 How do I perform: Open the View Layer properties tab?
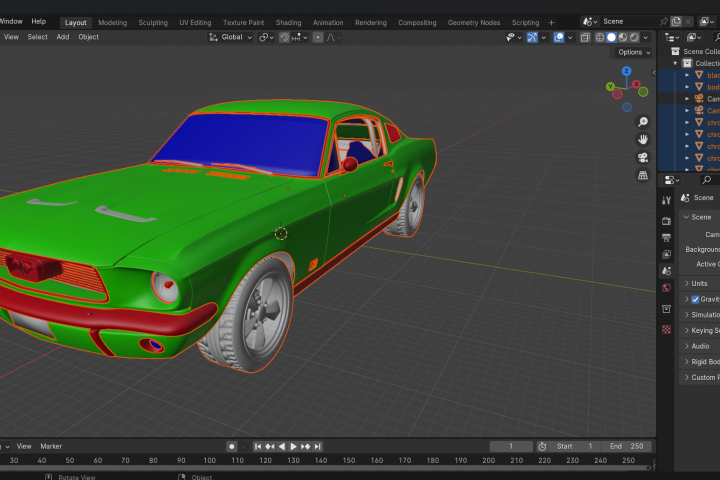pos(666,254)
